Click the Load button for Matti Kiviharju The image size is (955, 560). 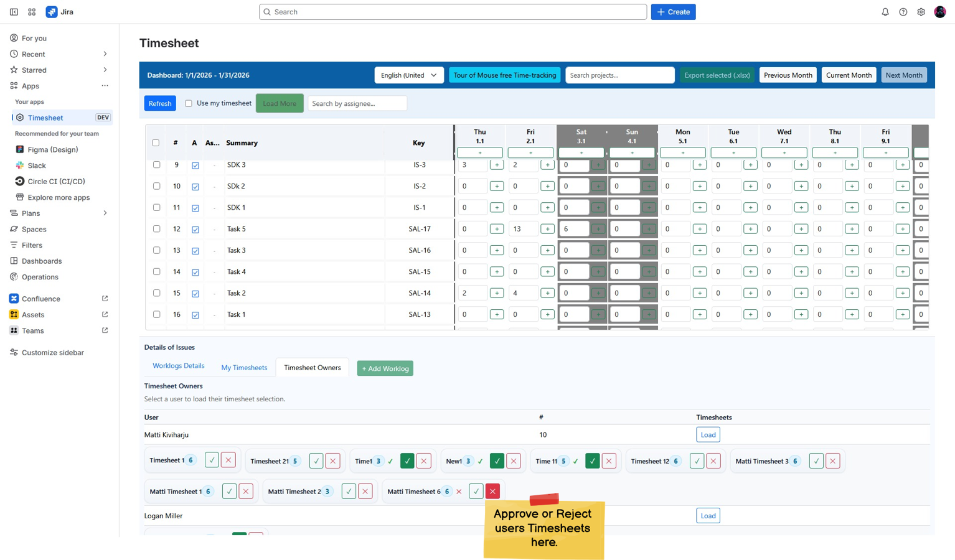(708, 435)
